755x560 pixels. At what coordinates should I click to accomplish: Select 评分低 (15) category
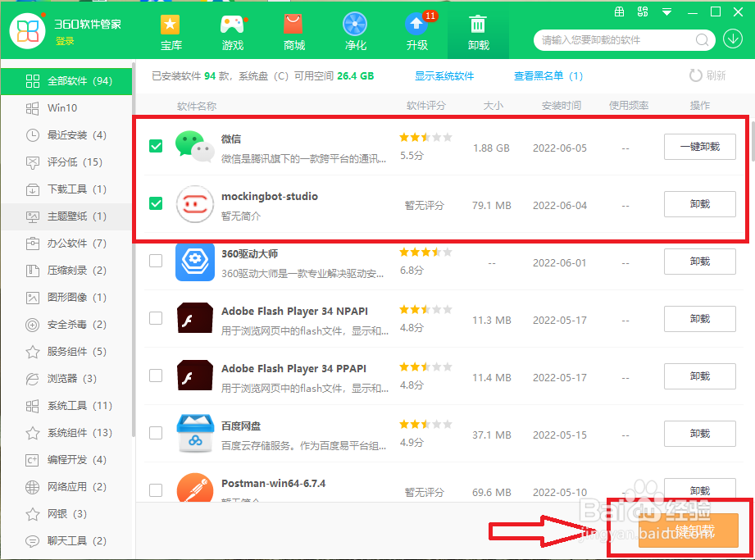tap(66, 162)
